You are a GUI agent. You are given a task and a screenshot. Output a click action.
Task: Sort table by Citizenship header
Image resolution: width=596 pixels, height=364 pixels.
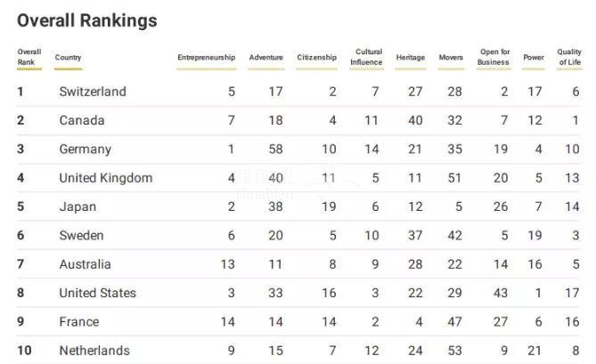tap(316, 58)
